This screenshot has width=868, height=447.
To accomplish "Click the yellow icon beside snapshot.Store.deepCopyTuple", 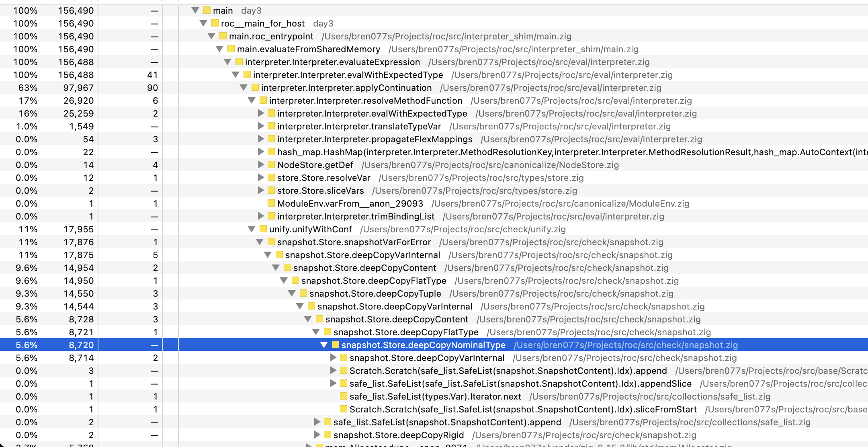I will click(303, 293).
